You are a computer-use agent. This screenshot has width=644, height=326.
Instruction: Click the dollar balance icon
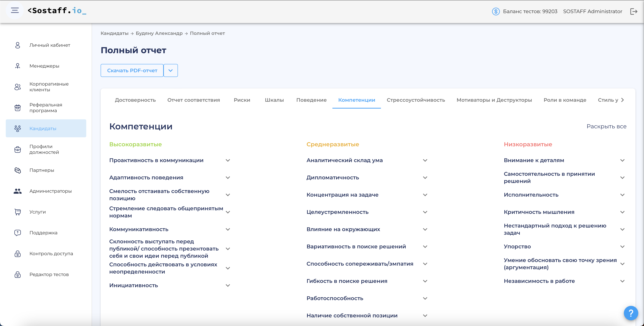point(496,12)
